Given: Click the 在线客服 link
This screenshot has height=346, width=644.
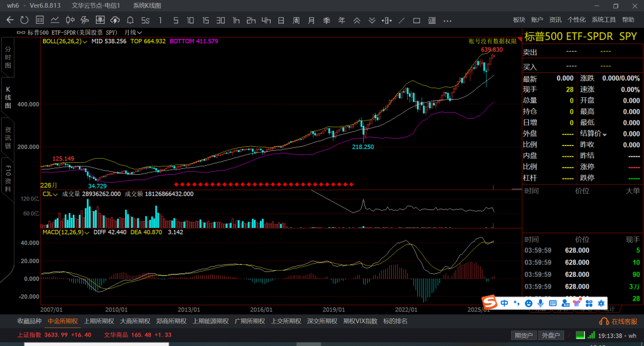Looking at the screenshot, I should pyautogui.click(x=625, y=322).
